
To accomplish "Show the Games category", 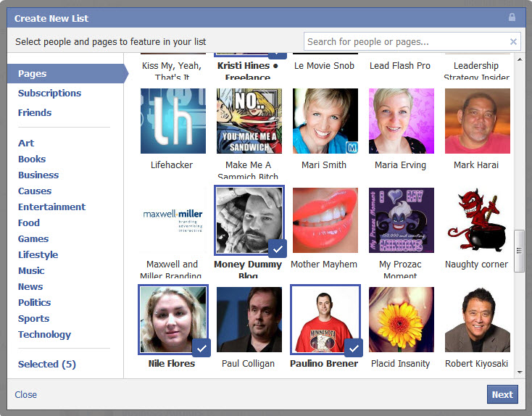I will pyautogui.click(x=33, y=239).
